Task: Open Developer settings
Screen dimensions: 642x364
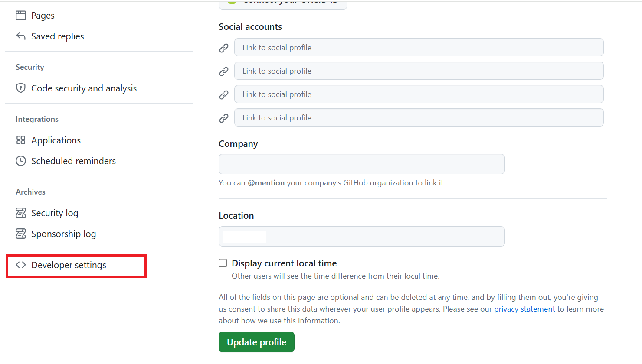Action: 69,265
